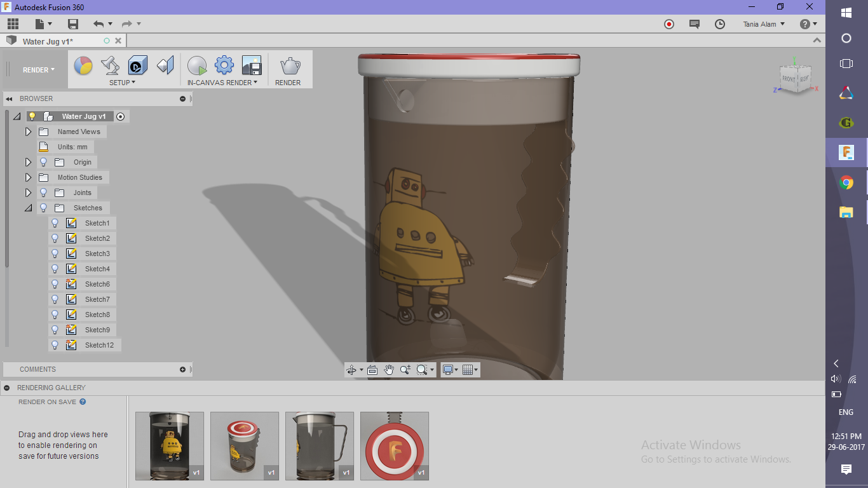Screen dimensions: 868x488
Task: Open In-Canvas Render Settings gear
Action: pos(224,65)
